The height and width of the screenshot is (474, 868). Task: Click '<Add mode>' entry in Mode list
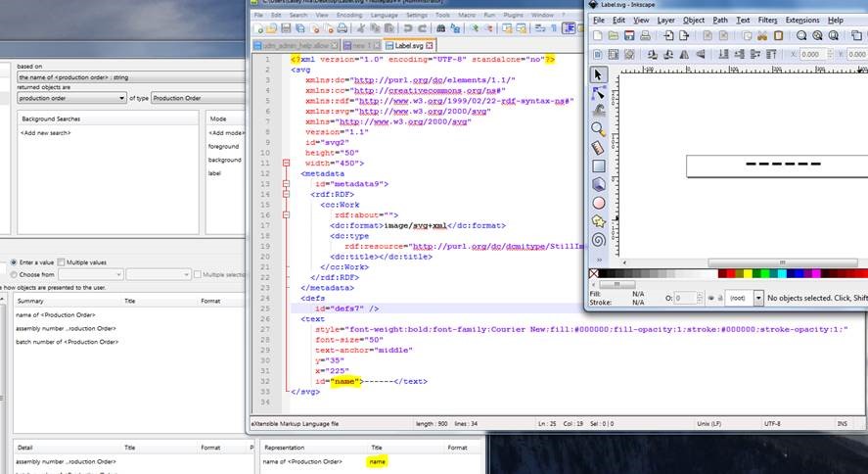[226, 133]
